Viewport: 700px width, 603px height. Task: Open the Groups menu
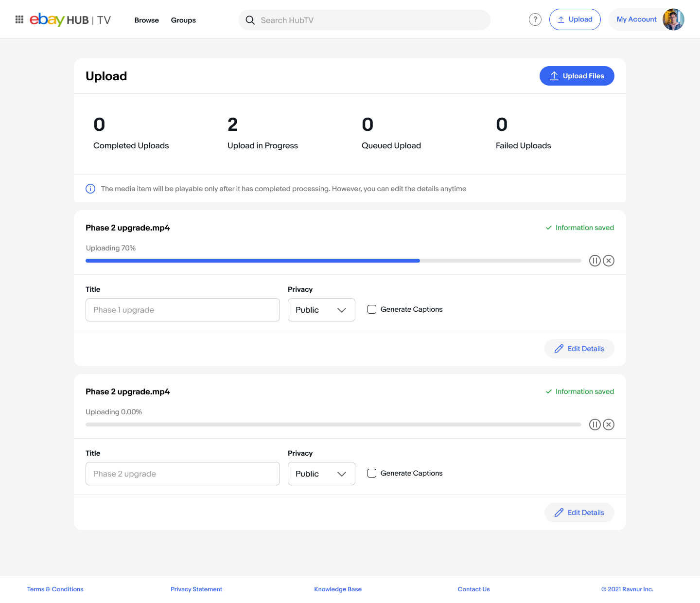click(x=183, y=20)
